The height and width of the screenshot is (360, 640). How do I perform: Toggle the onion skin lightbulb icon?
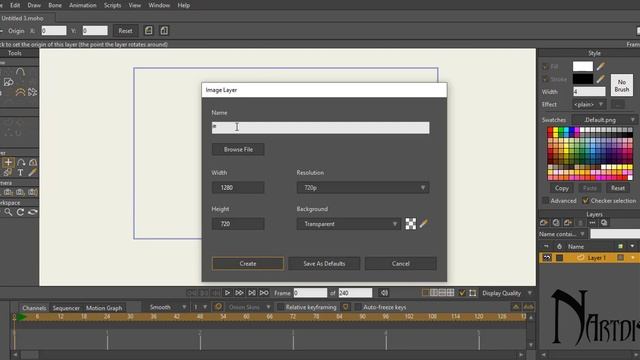pos(218,307)
